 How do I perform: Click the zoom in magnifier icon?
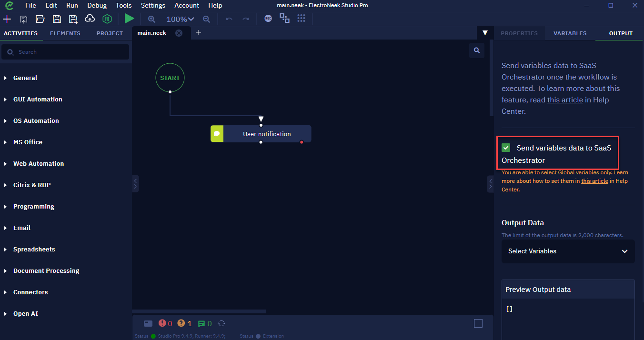click(x=152, y=19)
